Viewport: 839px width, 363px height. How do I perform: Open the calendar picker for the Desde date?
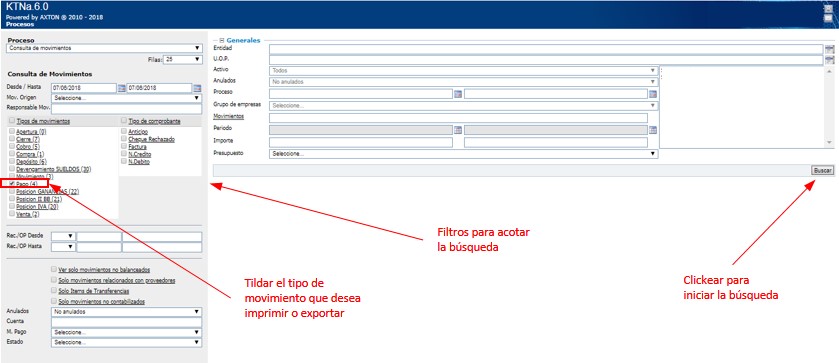[x=121, y=88]
